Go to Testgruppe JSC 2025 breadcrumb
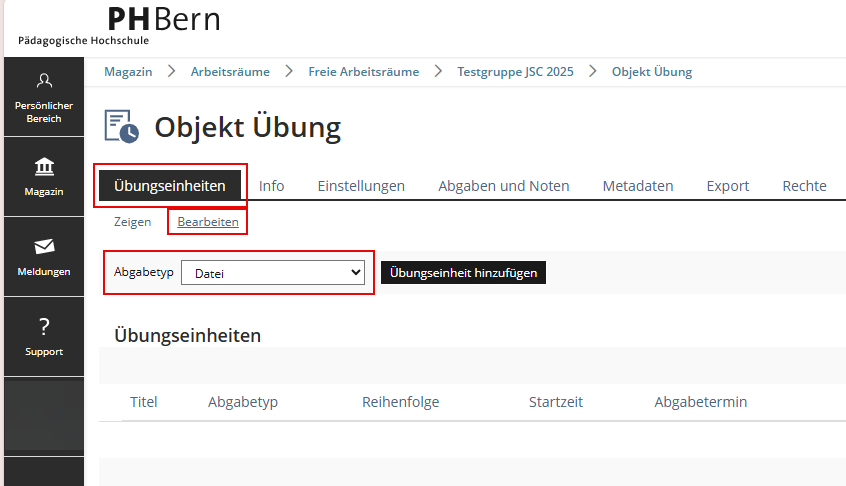The image size is (846, 486). (x=515, y=72)
